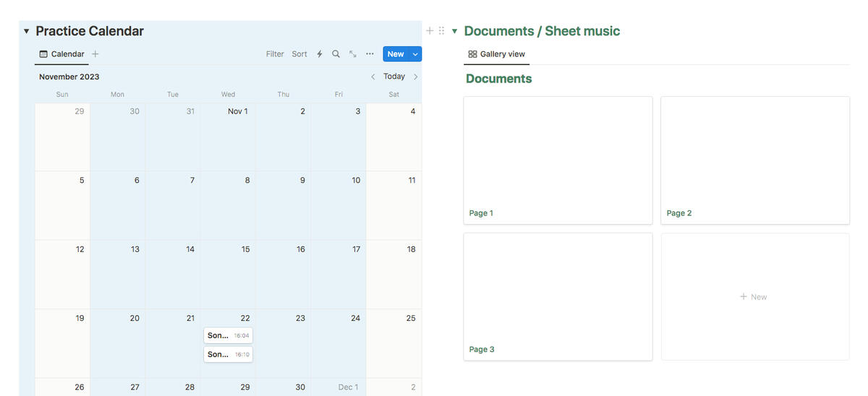Go to previous month arrow
The image size is (868, 396).
tap(373, 77)
